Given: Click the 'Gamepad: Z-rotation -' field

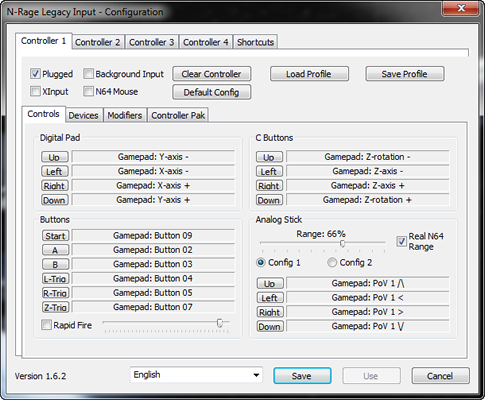Looking at the screenshot, I should 368,157.
